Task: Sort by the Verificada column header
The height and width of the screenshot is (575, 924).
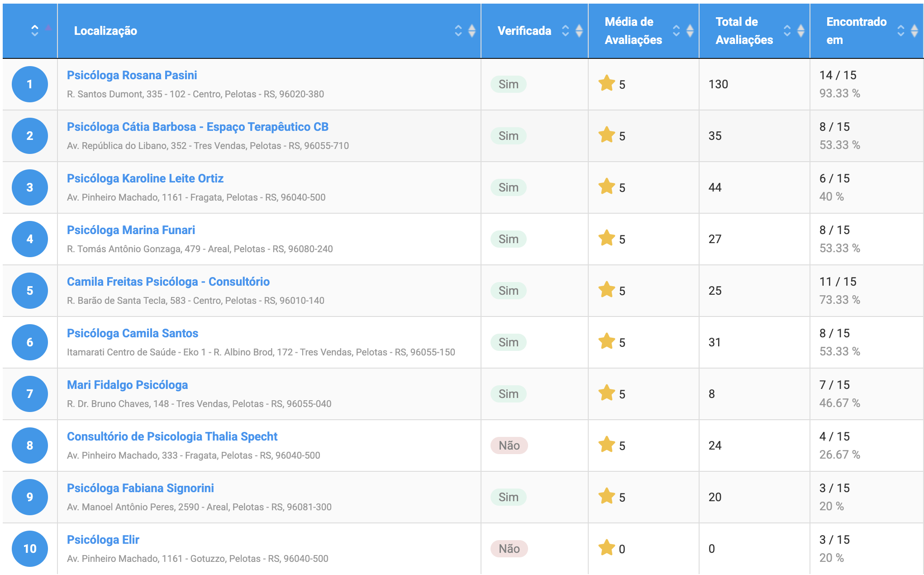Action: click(x=534, y=31)
